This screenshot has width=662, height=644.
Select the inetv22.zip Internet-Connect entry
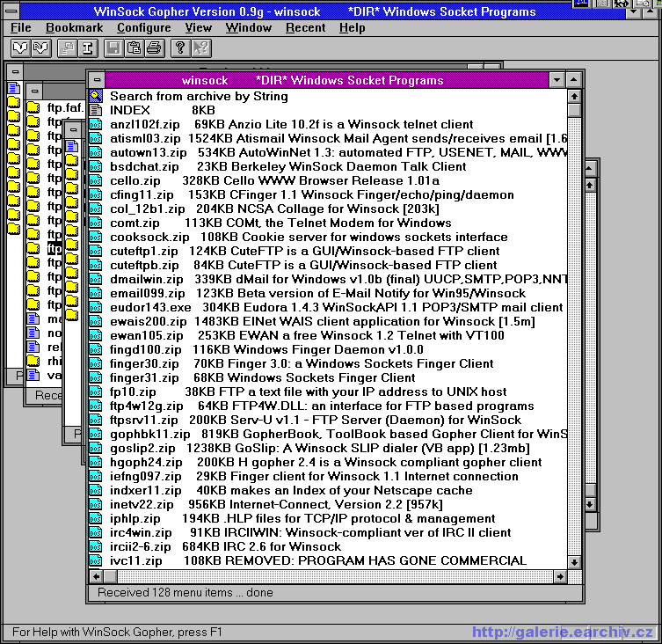tap(277, 504)
